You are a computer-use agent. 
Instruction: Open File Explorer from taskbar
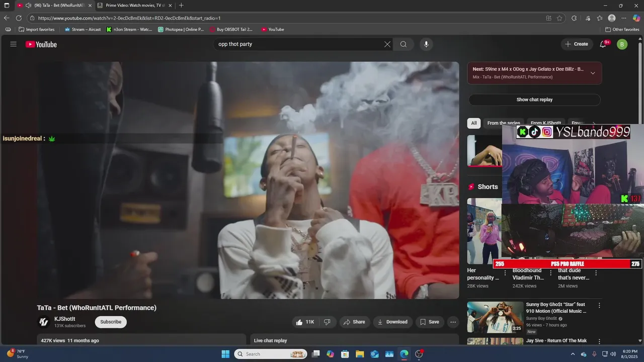tap(360, 354)
